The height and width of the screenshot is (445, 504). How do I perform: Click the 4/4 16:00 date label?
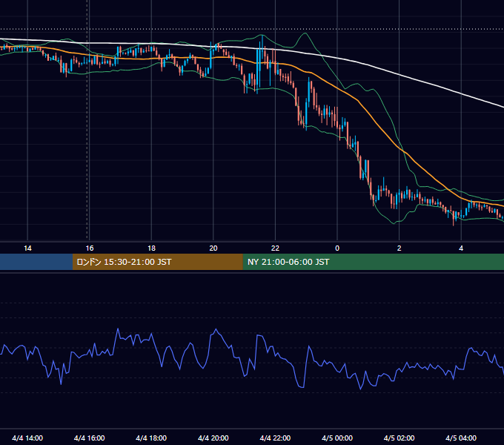90,438
